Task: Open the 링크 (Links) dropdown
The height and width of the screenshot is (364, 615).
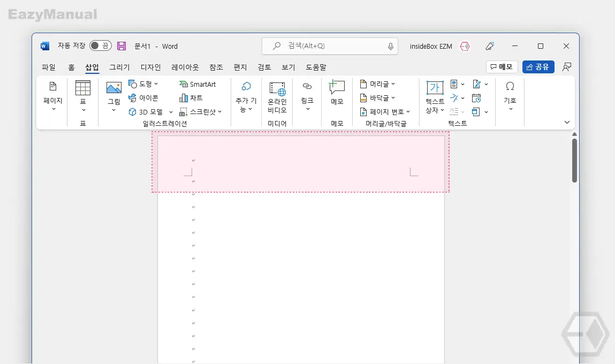Action: click(307, 97)
